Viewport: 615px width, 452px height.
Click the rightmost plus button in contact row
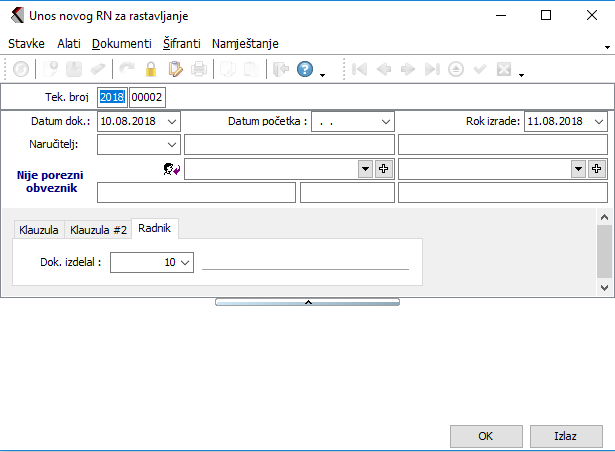[597, 170]
